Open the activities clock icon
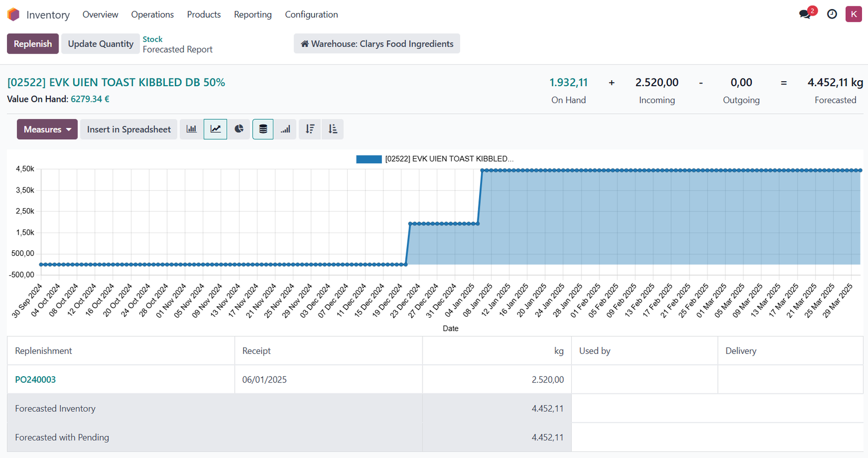 [x=832, y=14]
